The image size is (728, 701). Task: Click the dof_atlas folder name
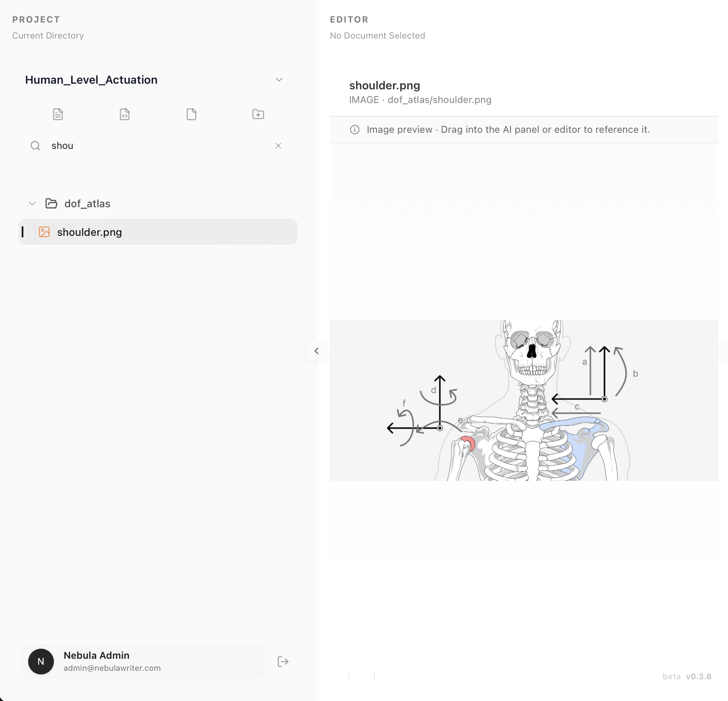click(87, 204)
